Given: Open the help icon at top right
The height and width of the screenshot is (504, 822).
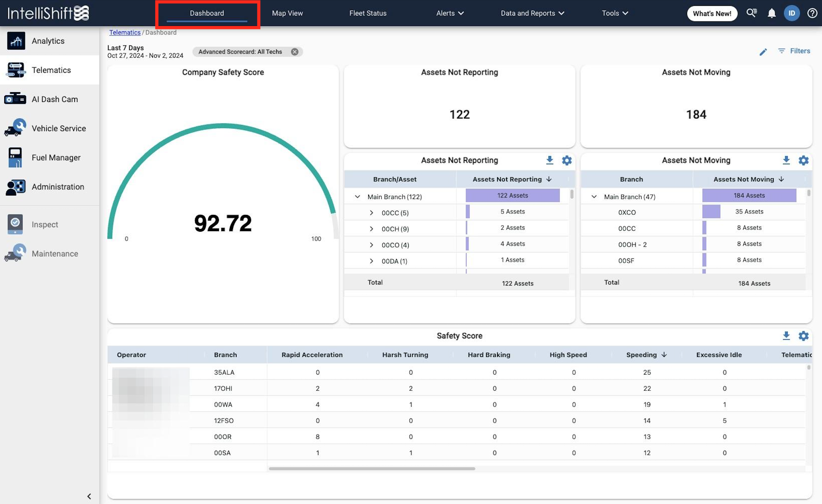Looking at the screenshot, I should pos(812,13).
